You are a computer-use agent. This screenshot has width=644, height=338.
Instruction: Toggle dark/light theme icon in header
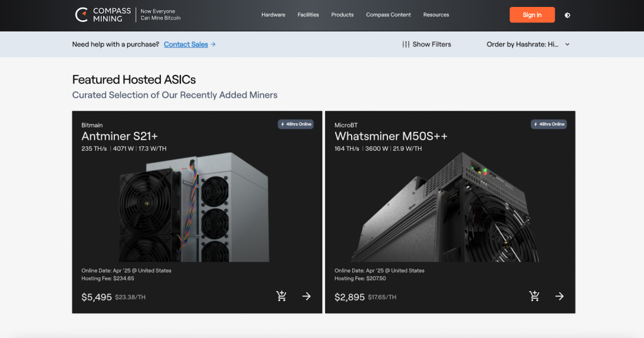(567, 15)
